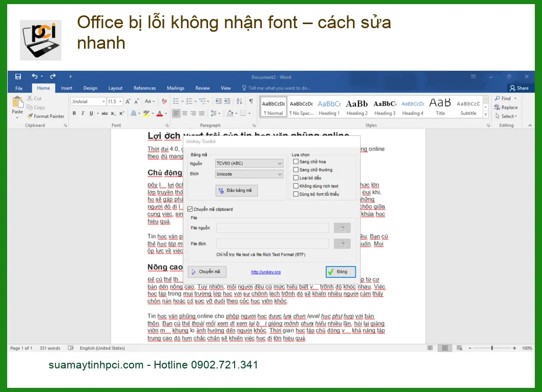The width and height of the screenshot is (542, 392).
Task: Open the Change Case Aa dropdown
Action: click(150, 101)
